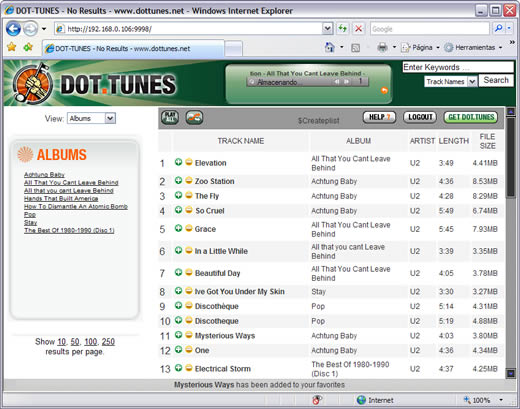Click the shuffle icon next to Play All
Viewport: 520px width, 409px height.
point(194,118)
